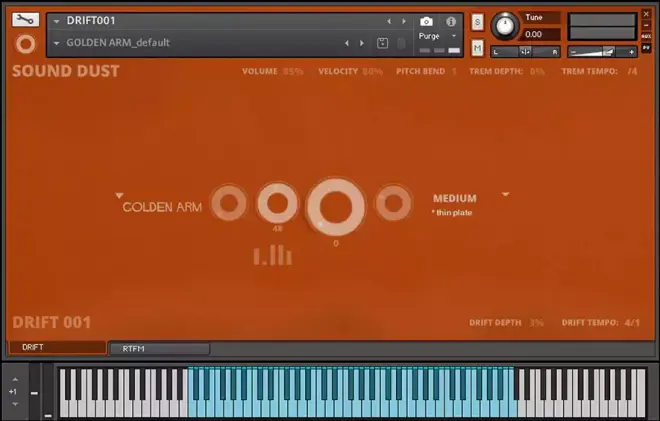Save snapshot using the floppy disk icon
The width and height of the screenshot is (660, 421).
(382, 43)
